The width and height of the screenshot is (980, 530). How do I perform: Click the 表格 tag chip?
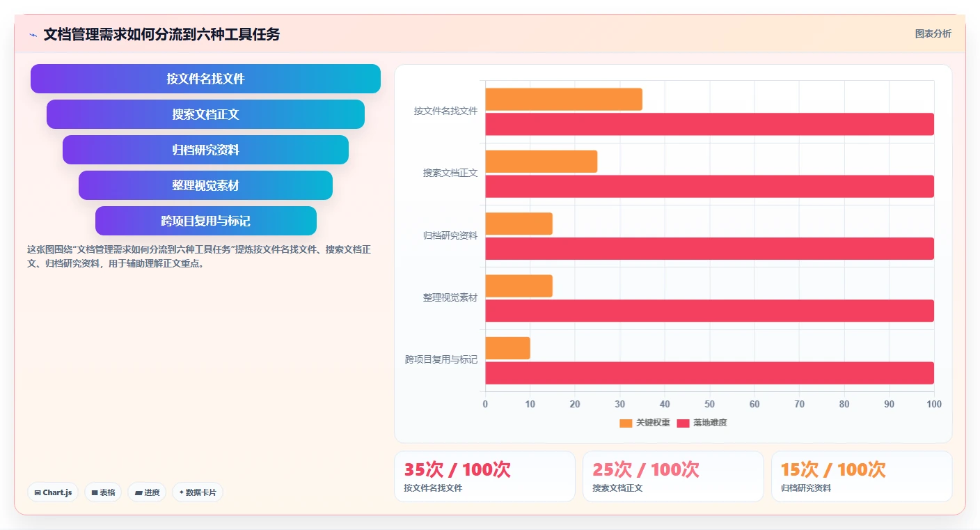tap(103, 492)
